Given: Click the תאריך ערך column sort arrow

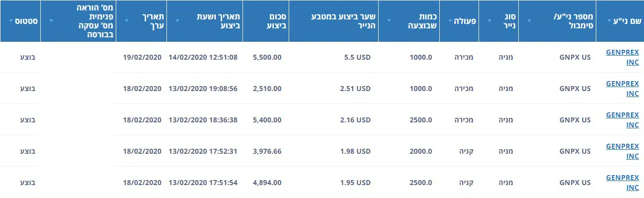Looking at the screenshot, I should [x=127, y=21].
